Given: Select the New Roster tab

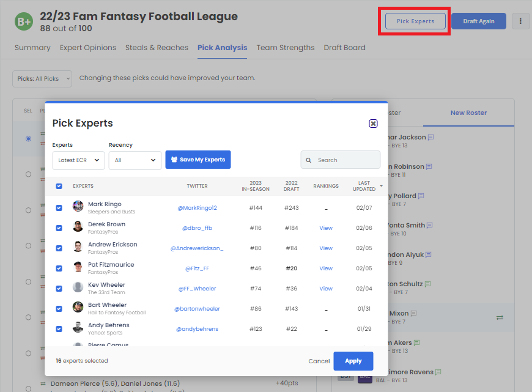Looking at the screenshot, I should [x=468, y=113].
